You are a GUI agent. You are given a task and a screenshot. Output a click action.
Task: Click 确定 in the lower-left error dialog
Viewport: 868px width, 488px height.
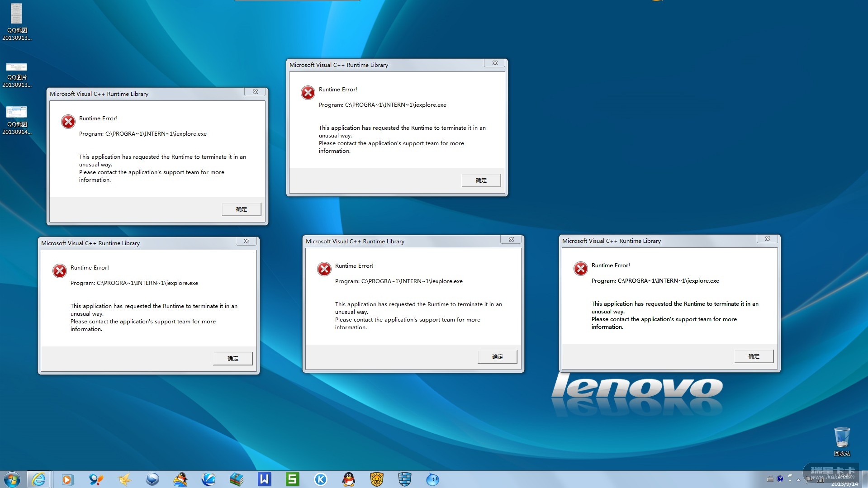pos(233,359)
